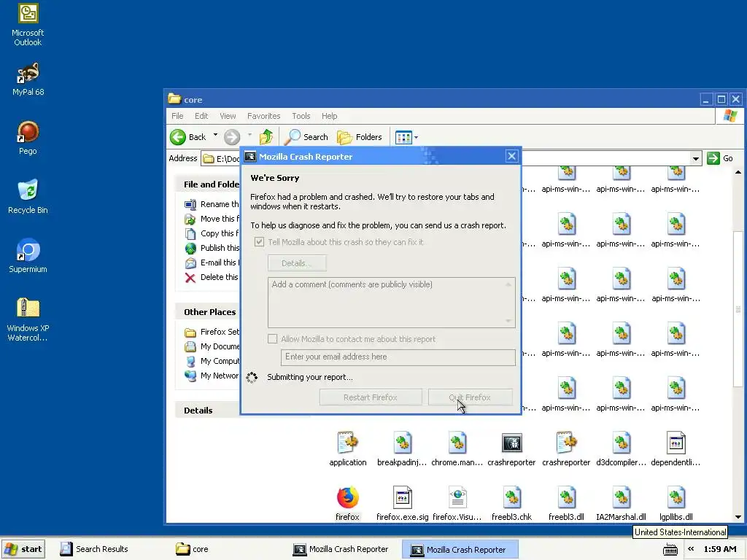747x560 pixels.
Task: Open the Recycle Bin
Action: [28, 197]
